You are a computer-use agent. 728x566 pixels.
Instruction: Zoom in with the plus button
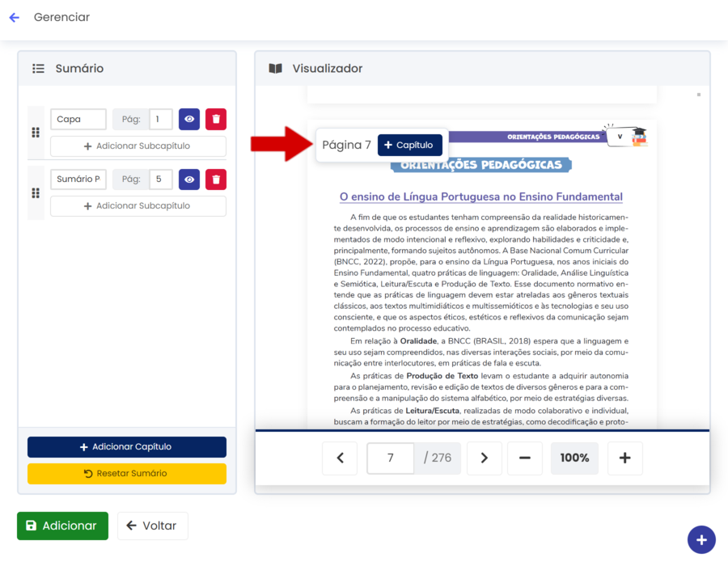coord(624,458)
